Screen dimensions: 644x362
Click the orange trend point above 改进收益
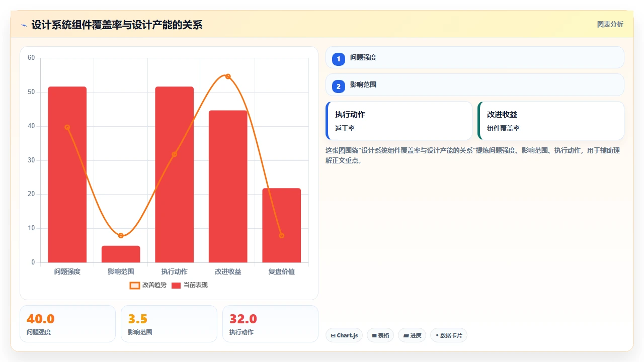click(228, 76)
